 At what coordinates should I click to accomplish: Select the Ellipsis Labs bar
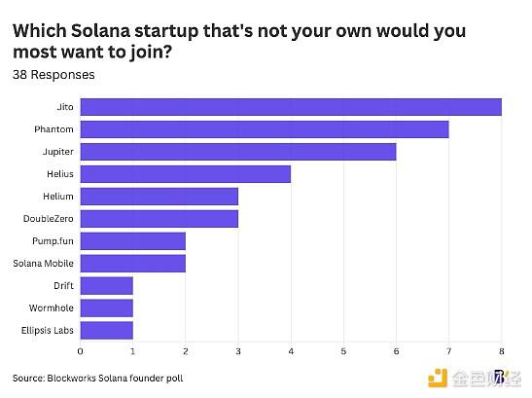(x=107, y=331)
